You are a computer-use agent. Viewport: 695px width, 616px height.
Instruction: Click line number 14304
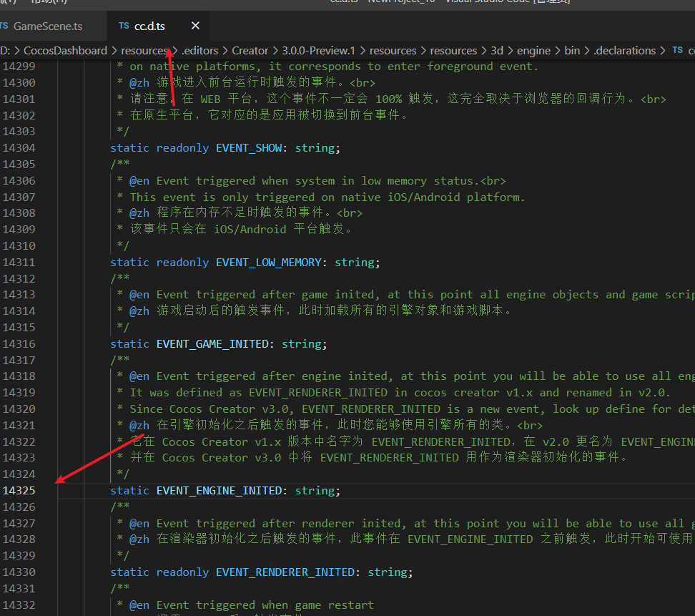(19, 147)
